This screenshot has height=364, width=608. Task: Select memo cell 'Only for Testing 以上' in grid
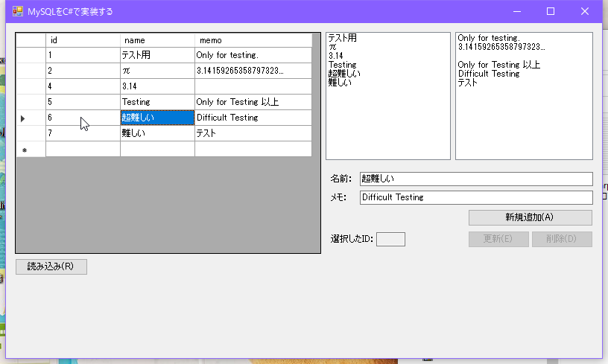click(253, 102)
